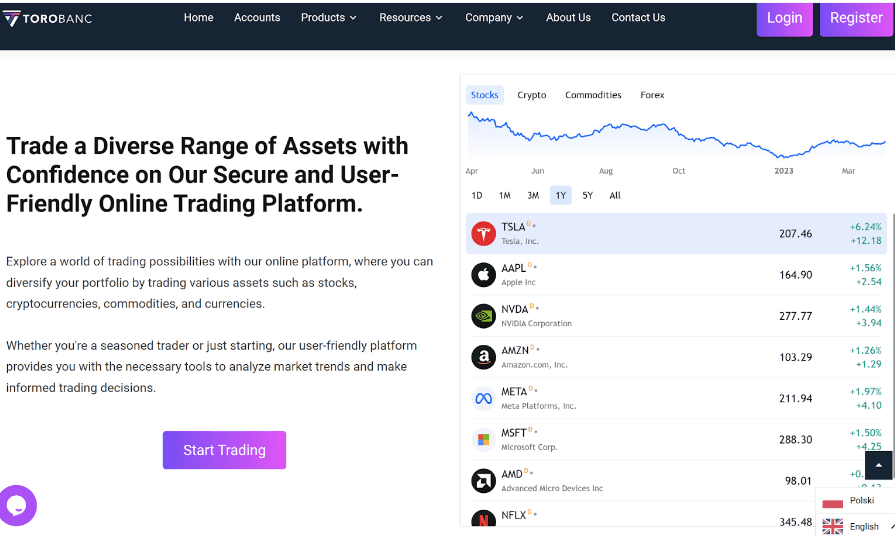The width and height of the screenshot is (895, 556).
Task: Click the Register button
Action: point(856,18)
